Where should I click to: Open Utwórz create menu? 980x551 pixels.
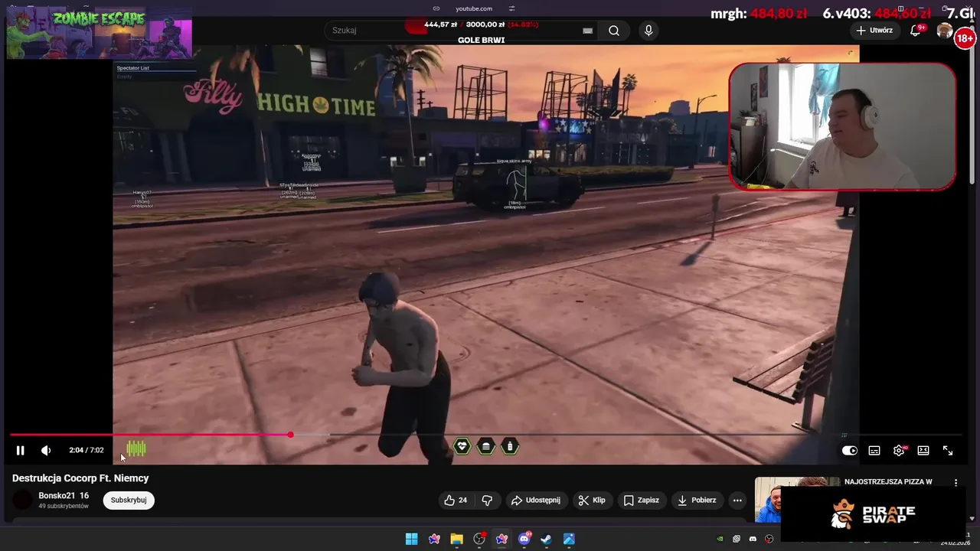(x=874, y=31)
